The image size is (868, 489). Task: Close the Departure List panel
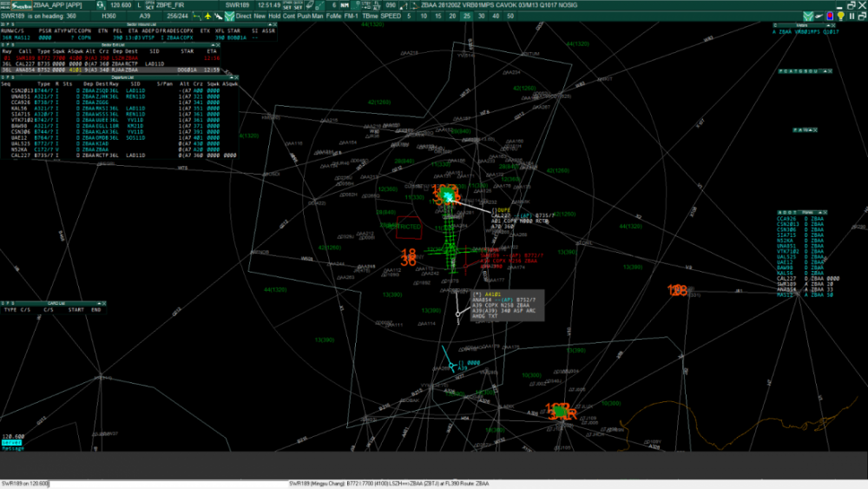(236, 77)
